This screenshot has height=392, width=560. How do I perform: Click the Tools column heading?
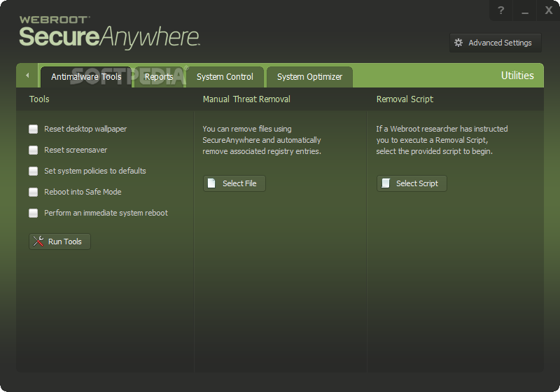[x=39, y=99]
